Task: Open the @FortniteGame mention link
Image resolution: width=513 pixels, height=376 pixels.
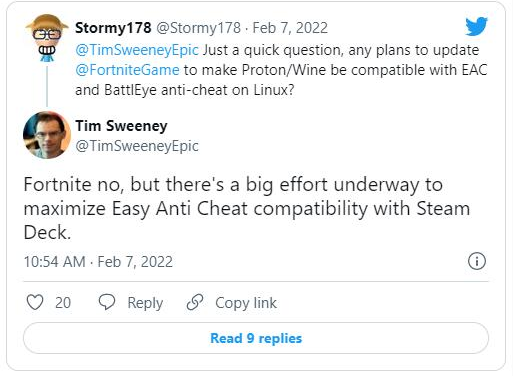Action: (127, 70)
